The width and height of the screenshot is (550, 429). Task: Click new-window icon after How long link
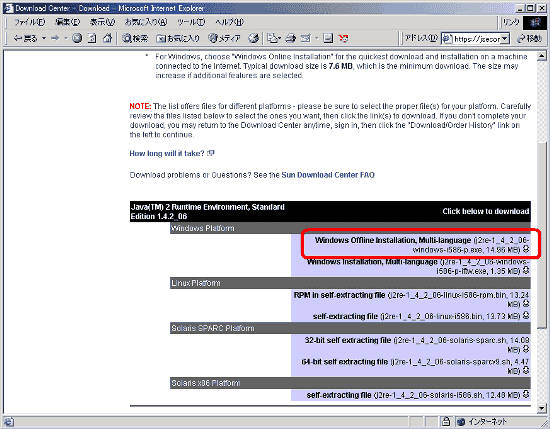(211, 153)
